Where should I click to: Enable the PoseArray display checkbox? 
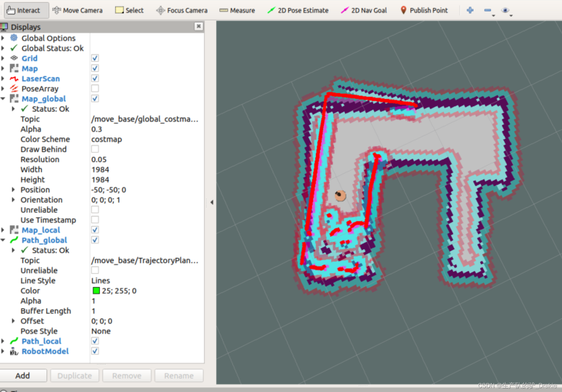(x=95, y=88)
